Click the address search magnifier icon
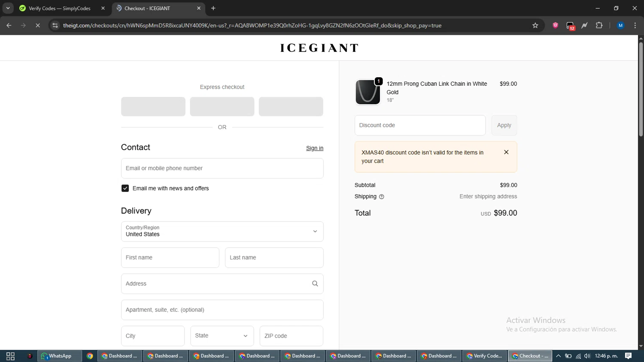Viewport: 644px width, 362px height. click(x=315, y=284)
